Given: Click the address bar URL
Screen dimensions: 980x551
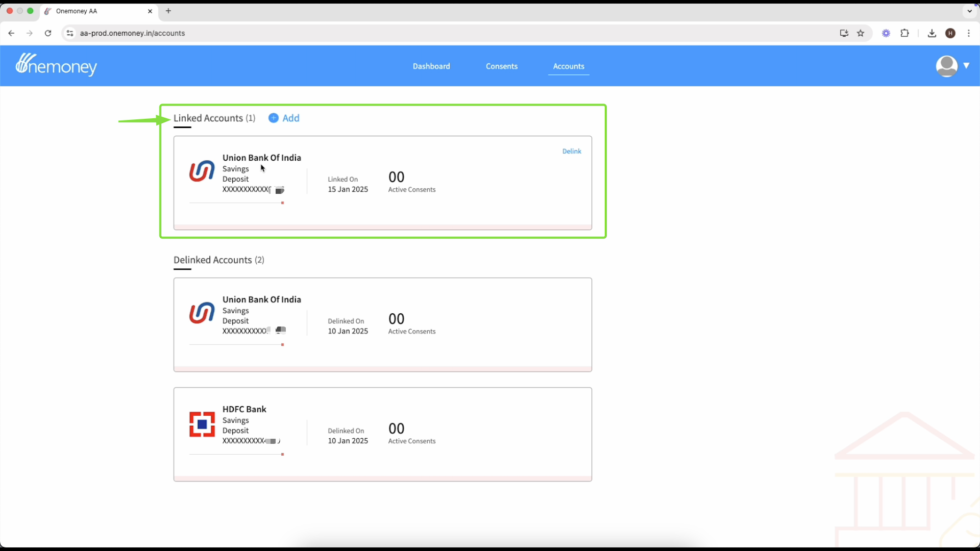Looking at the screenshot, I should coord(133,33).
